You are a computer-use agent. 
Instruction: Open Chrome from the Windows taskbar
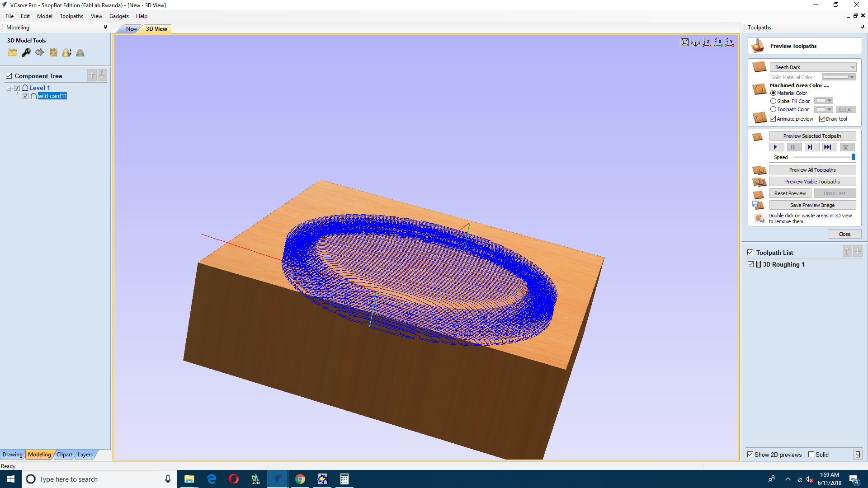tap(300, 479)
